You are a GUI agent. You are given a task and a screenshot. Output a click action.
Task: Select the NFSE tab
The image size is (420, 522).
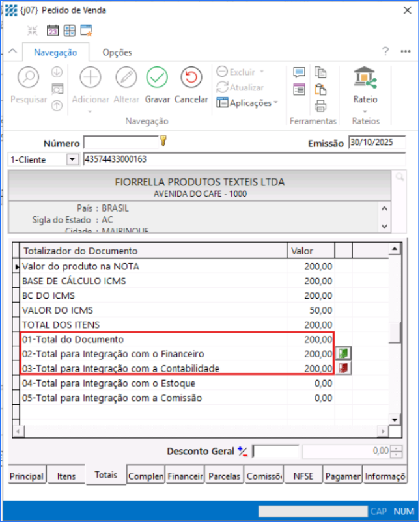[303, 476]
